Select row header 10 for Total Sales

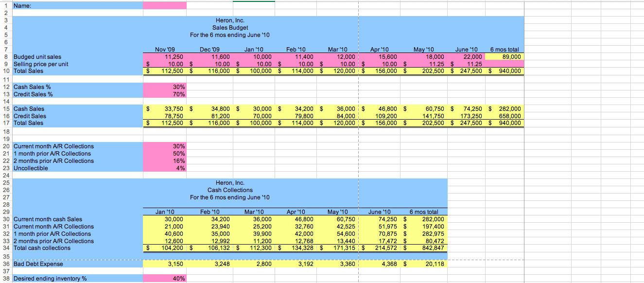point(6,71)
